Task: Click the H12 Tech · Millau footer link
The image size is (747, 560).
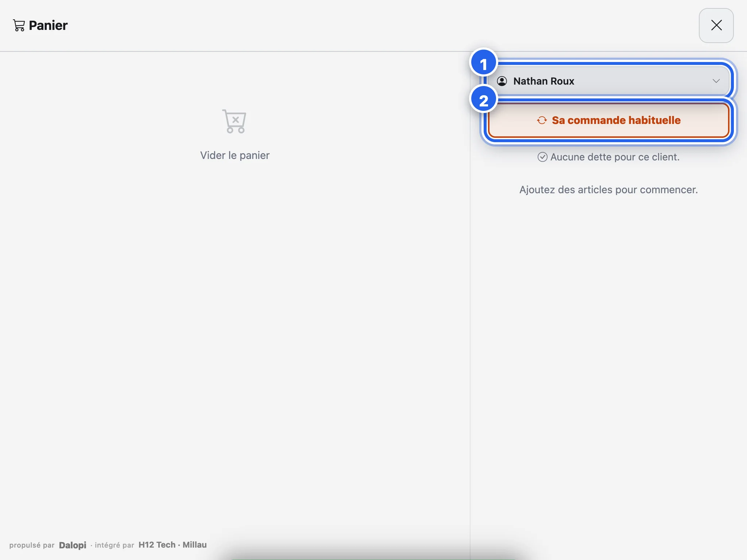Action: point(173,545)
